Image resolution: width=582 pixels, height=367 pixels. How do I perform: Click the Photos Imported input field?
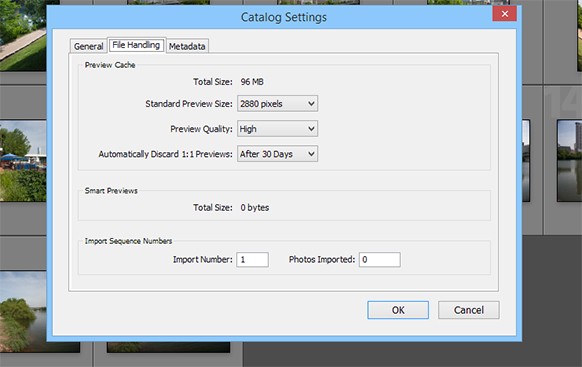click(x=380, y=259)
